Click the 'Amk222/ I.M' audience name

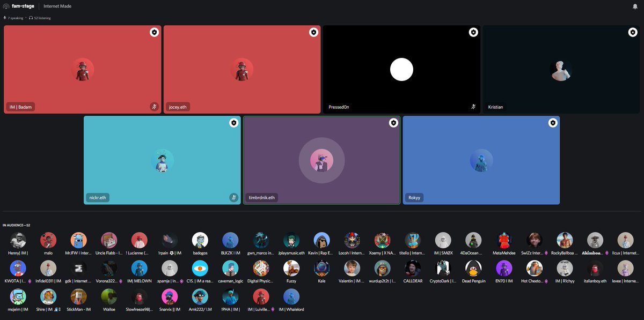pyautogui.click(x=200, y=309)
